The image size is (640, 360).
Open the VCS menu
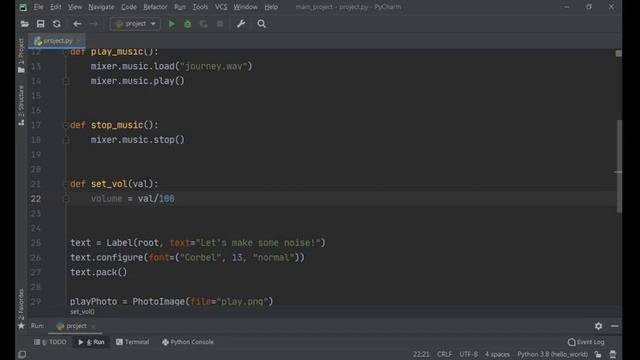[221, 7]
